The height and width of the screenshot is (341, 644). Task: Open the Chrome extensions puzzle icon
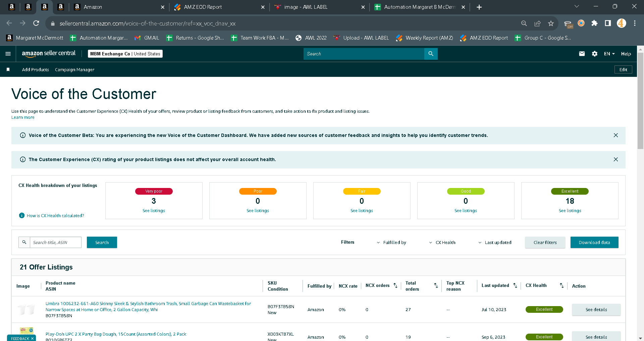click(594, 23)
